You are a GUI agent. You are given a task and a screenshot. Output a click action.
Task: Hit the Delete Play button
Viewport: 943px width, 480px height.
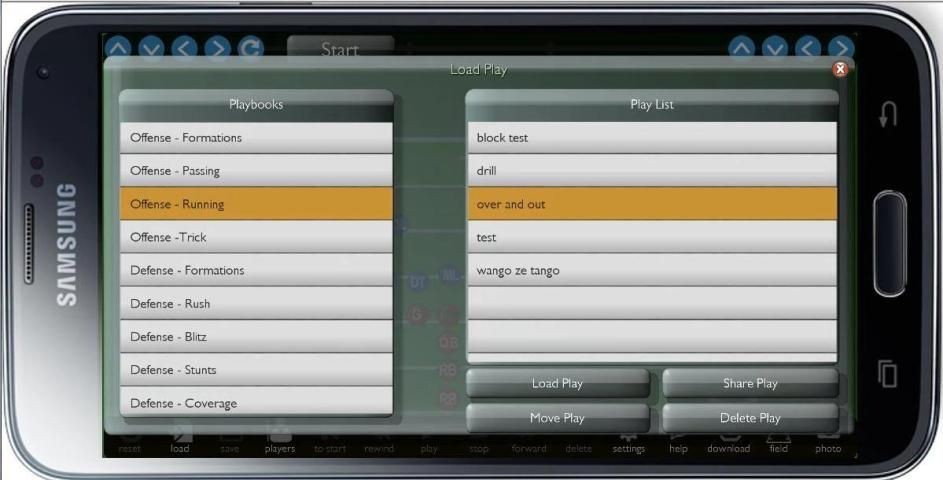click(x=750, y=418)
